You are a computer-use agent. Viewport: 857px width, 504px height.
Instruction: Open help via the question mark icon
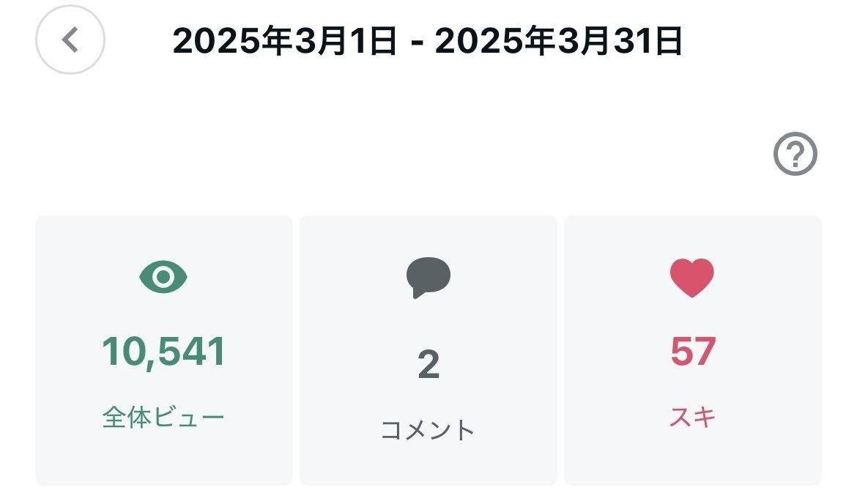(795, 155)
